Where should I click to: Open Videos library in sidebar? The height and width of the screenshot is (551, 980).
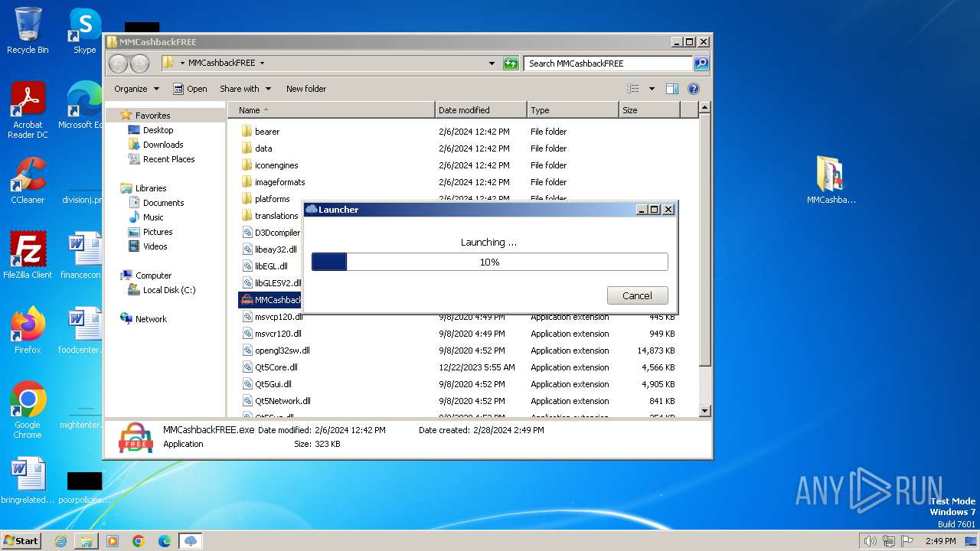(x=155, y=246)
